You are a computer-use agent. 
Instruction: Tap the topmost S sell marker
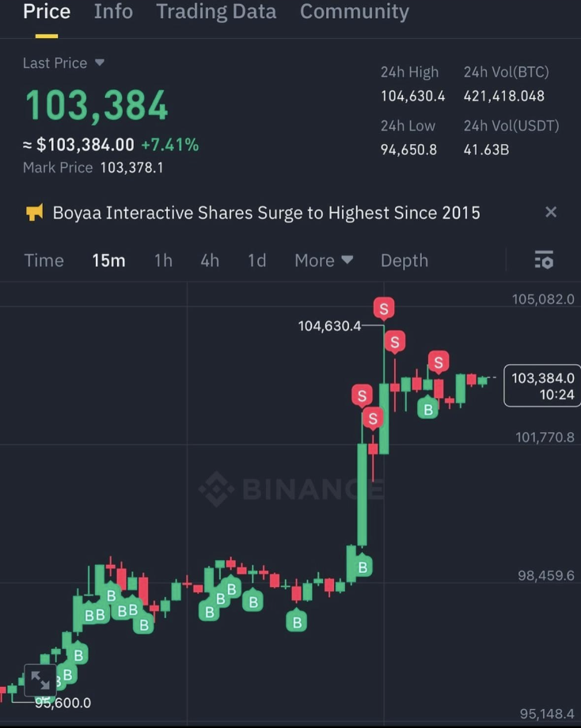[384, 309]
